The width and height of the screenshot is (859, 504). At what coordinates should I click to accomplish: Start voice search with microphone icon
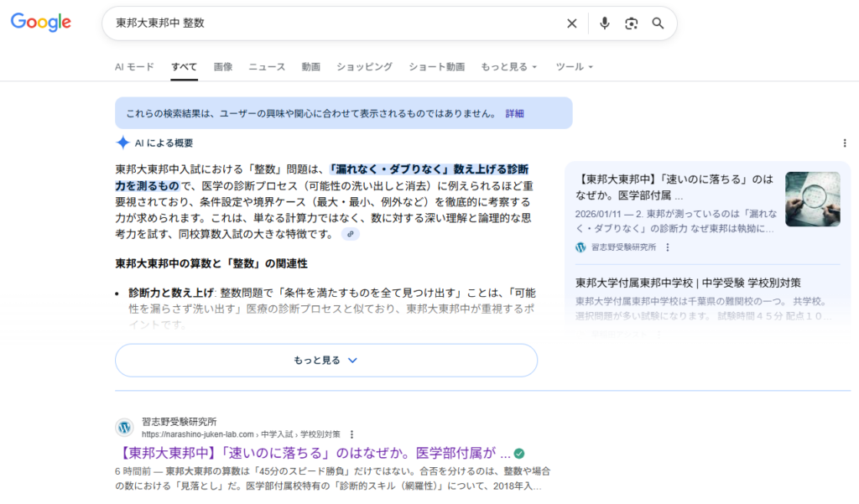pyautogui.click(x=604, y=23)
